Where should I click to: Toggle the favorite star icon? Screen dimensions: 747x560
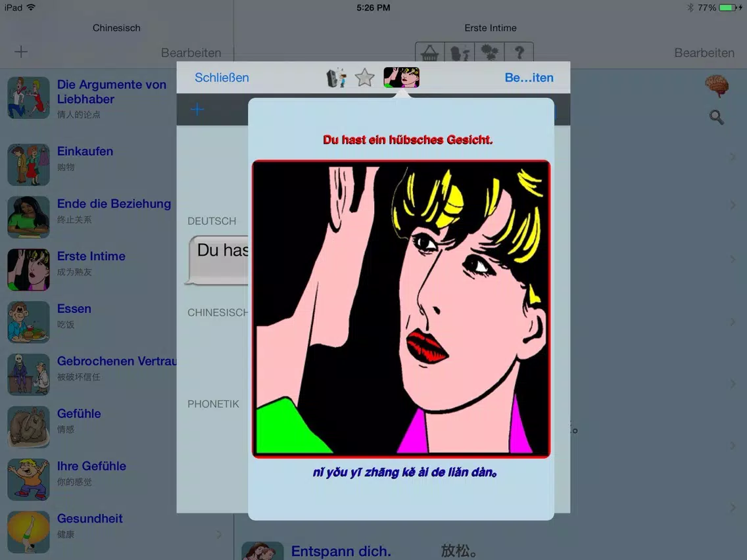coord(364,78)
